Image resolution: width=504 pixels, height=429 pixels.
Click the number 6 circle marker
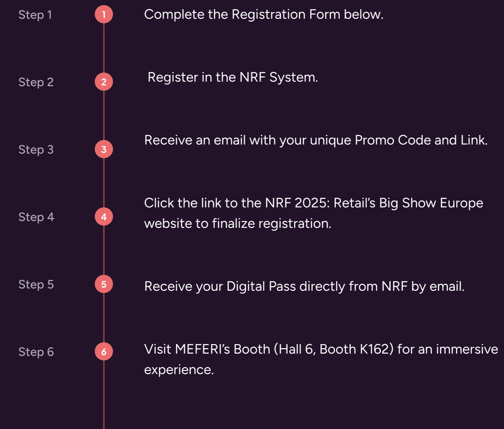click(104, 352)
